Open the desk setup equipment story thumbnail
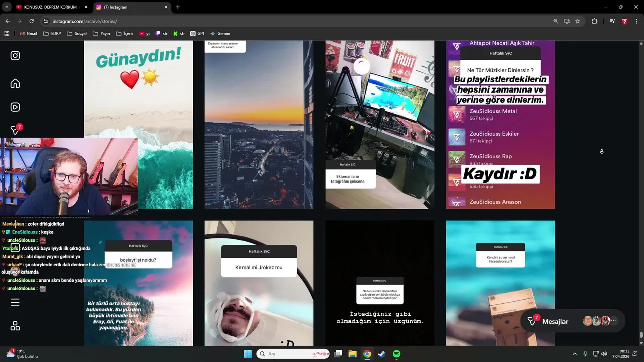 point(380,125)
